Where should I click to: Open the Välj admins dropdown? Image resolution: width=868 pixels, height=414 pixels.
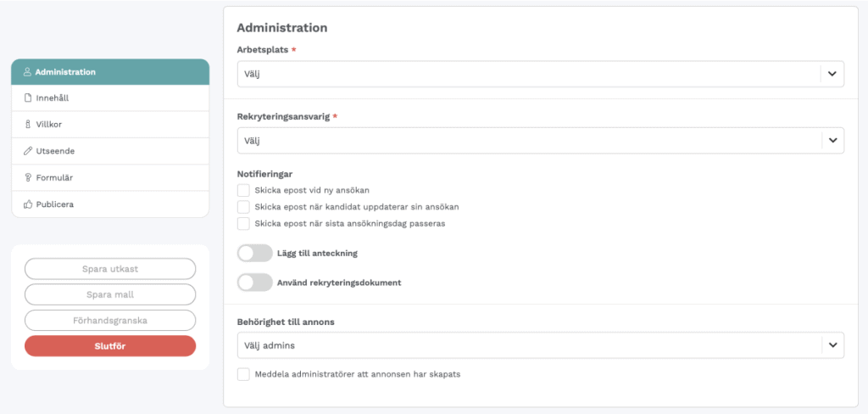pyautogui.click(x=541, y=345)
